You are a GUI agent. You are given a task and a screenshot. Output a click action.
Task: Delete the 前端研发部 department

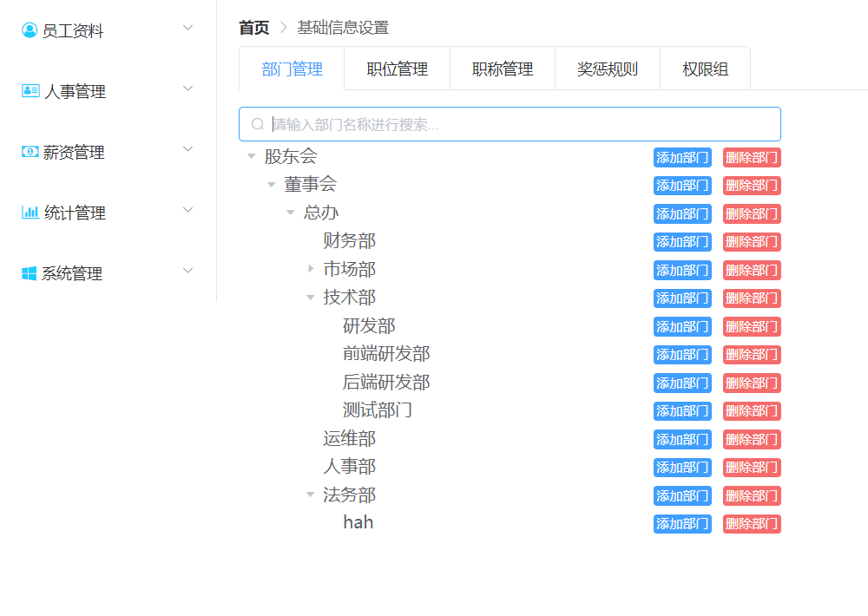click(752, 354)
